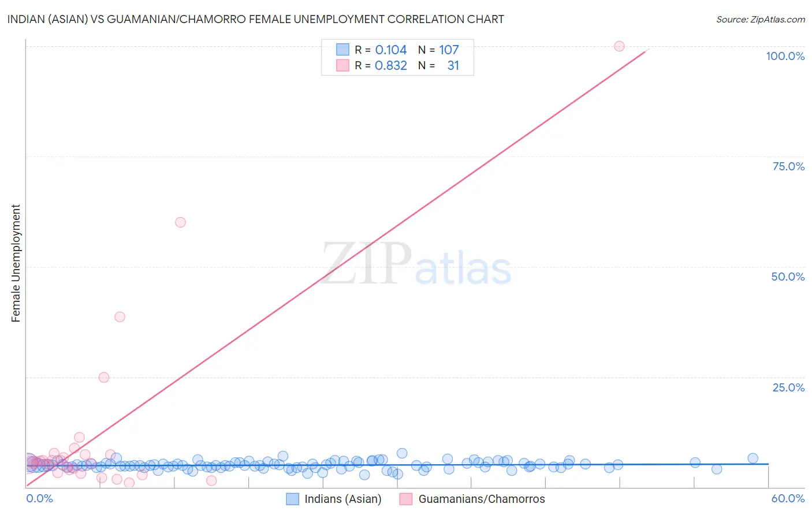Viewport: 812px width, 515px height.
Task: Open the Source: ZipAtlas.com link
Action: coord(761,19)
